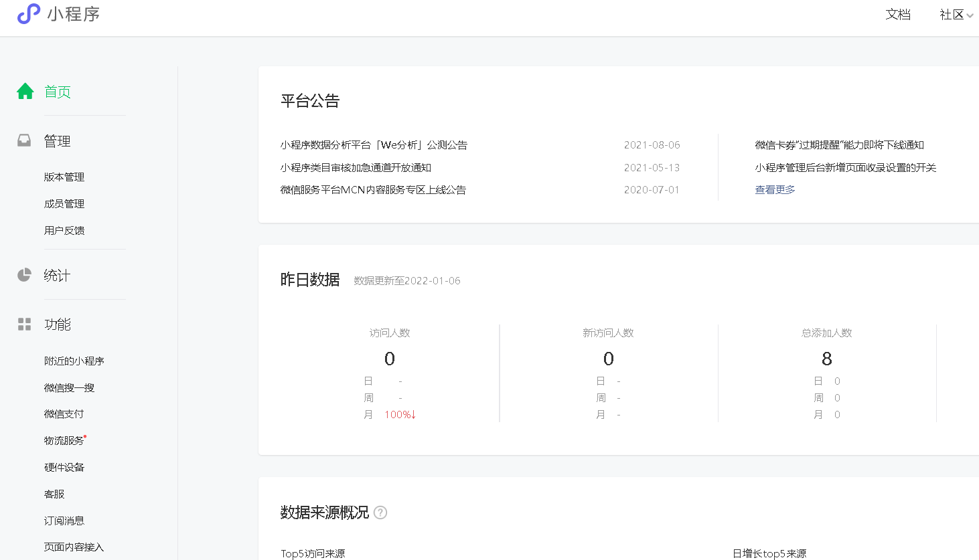The width and height of the screenshot is (979, 560).
Task: Click the 新访问人数 label
Action: coord(608,333)
